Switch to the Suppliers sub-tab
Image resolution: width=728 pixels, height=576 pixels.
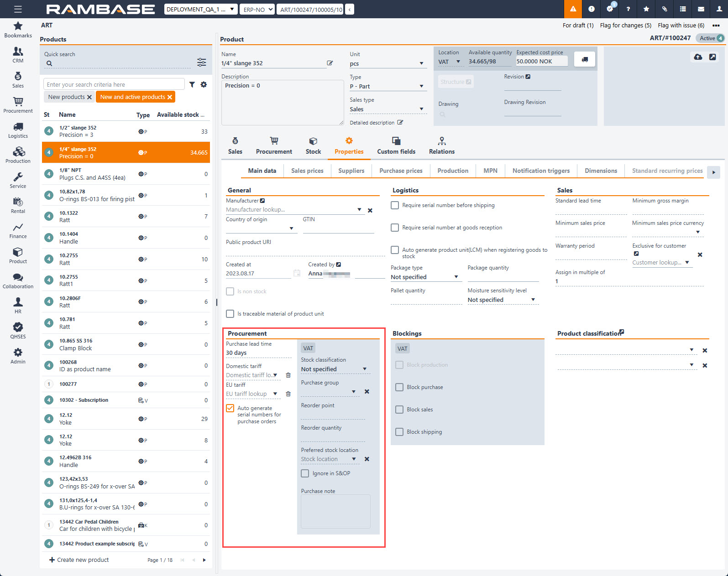[x=351, y=171]
